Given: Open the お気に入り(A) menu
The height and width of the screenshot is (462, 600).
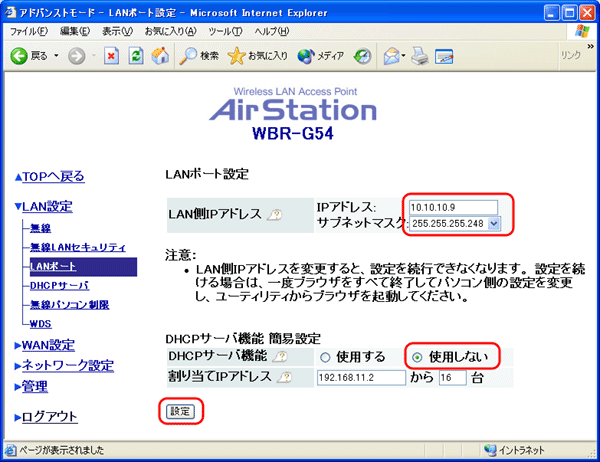Looking at the screenshot, I should (171, 32).
